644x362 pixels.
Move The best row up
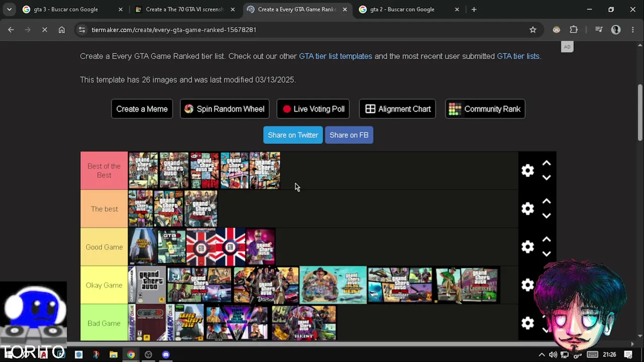[546, 202]
